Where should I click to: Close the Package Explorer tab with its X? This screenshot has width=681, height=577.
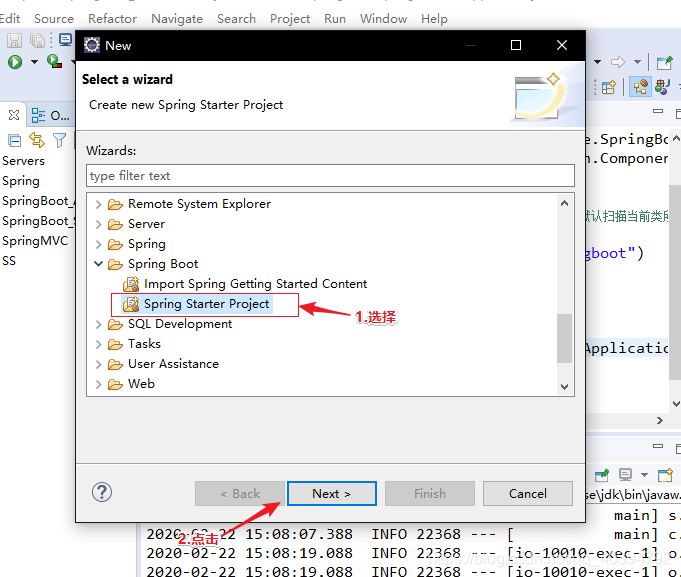pos(14,115)
